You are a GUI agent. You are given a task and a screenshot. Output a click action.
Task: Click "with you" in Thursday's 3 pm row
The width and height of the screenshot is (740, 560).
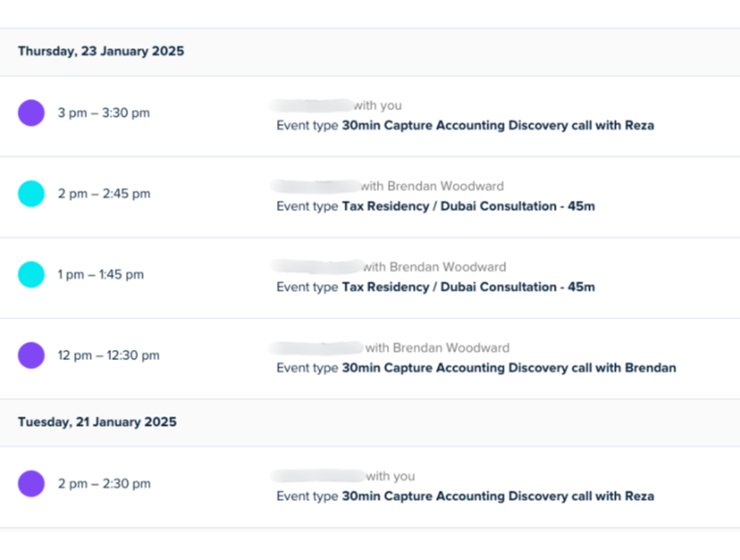pyautogui.click(x=378, y=106)
